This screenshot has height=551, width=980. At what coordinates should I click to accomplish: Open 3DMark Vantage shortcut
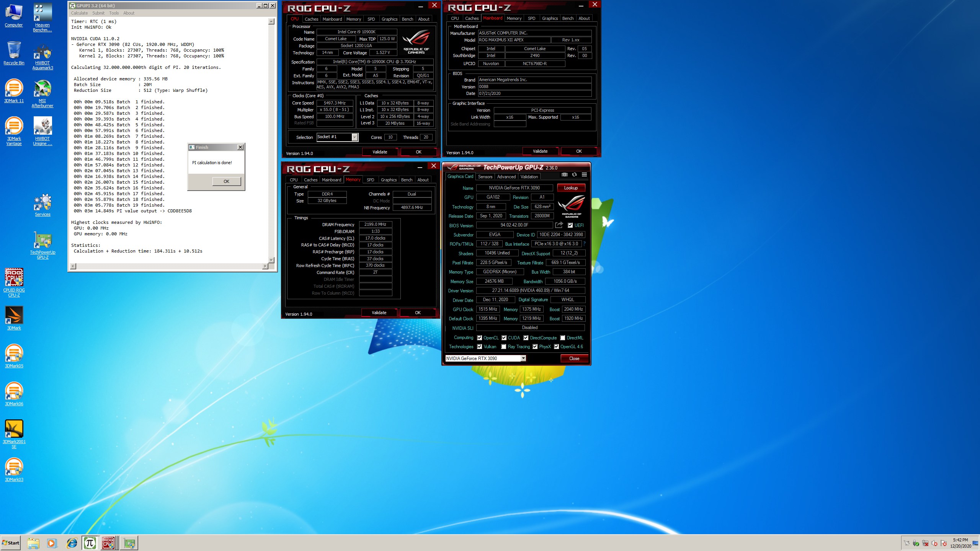coord(14,131)
